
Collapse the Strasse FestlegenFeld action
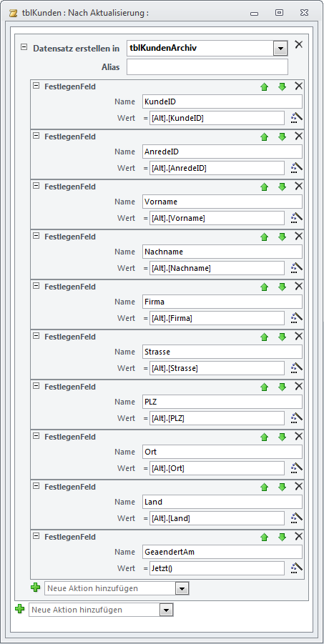click(x=36, y=335)
